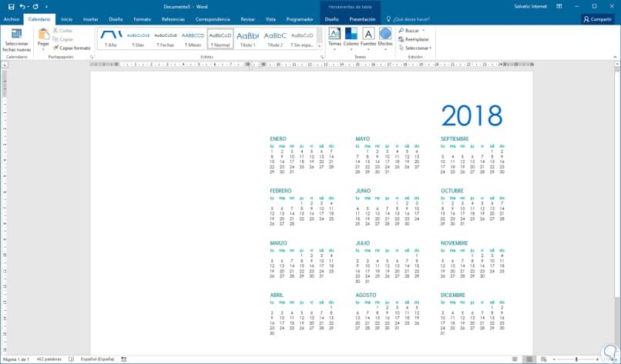Open the Archivo menu

(12, 19)
